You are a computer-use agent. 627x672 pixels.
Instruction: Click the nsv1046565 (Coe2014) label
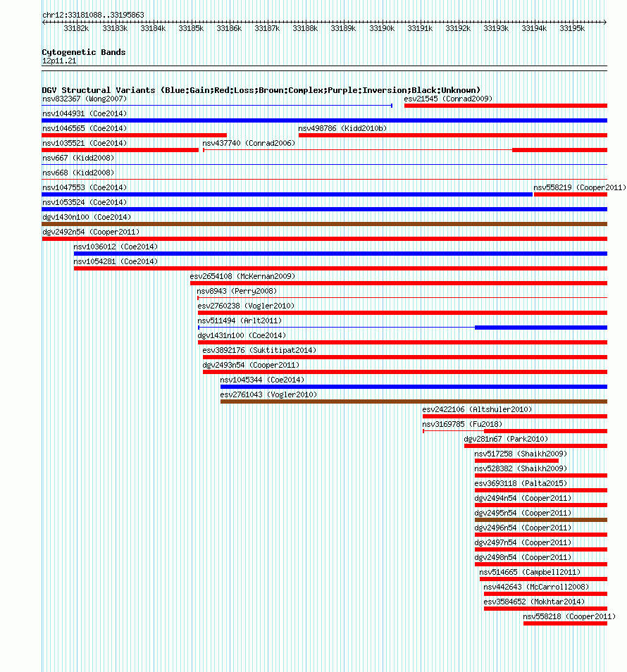(85, 129)
